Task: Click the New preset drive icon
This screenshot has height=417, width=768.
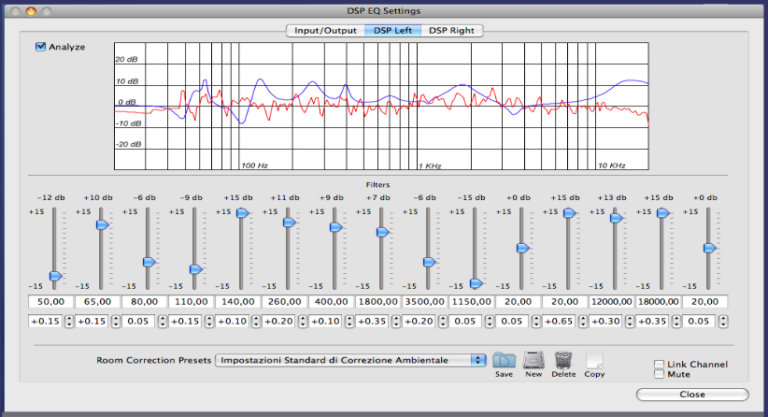Action: coord(533,360)
